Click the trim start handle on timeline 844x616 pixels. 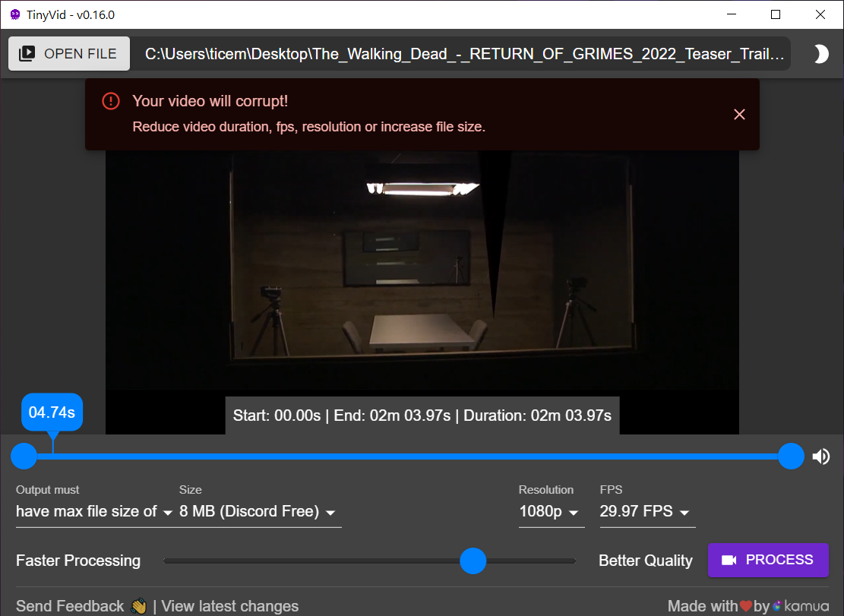pyautogui.click(x=24, y=456)
